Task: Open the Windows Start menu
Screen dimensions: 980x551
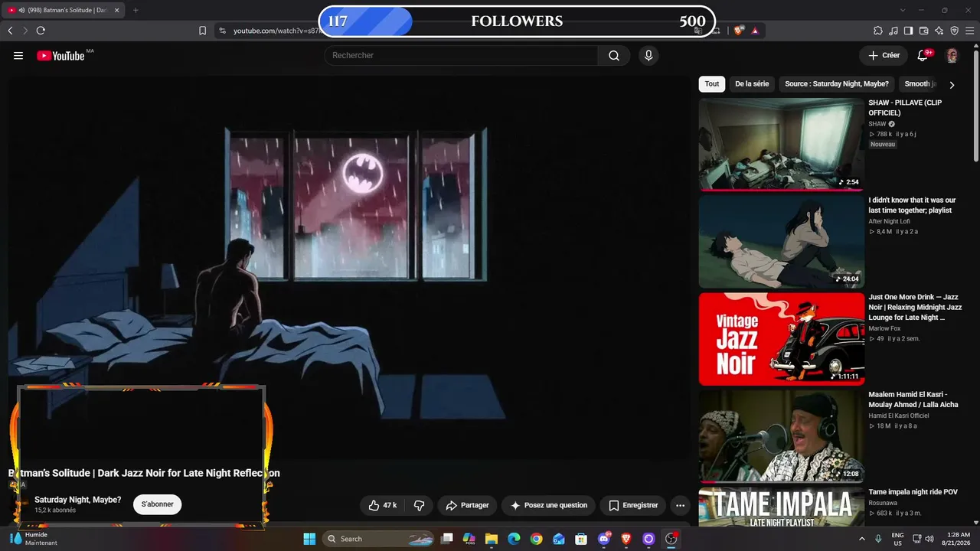Action: [x=309, y=539]
